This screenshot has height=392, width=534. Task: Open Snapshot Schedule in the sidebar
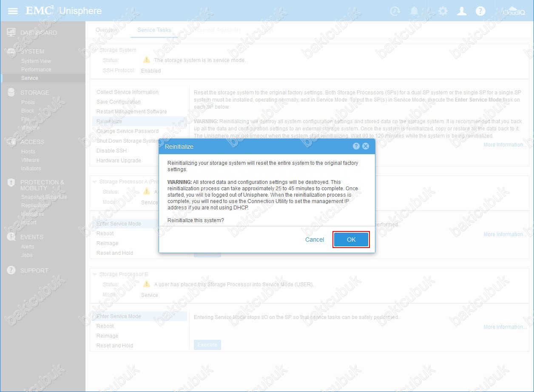click(44, 197)
